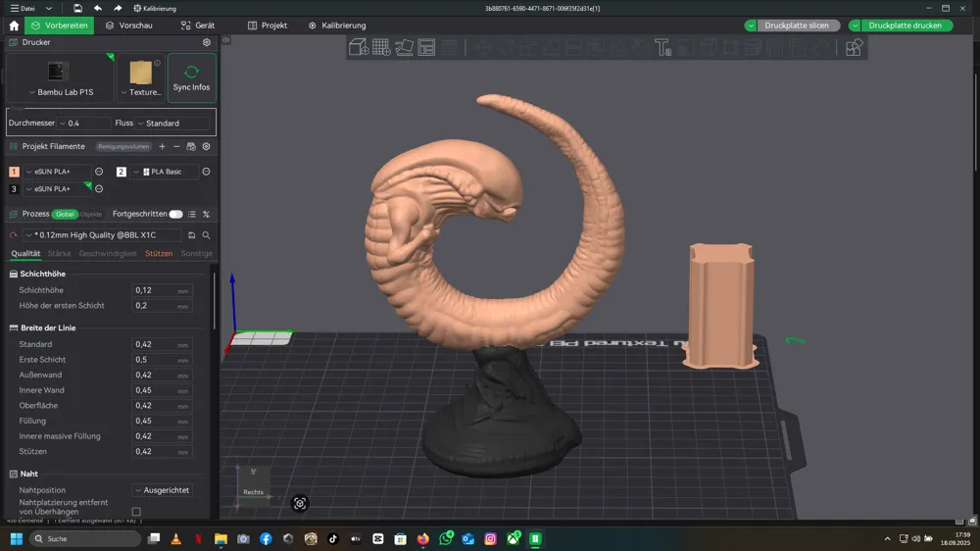The width and height of the screenshot is (980, 551).
Task: Click the Save project disk icon
Action: (77, 8)
